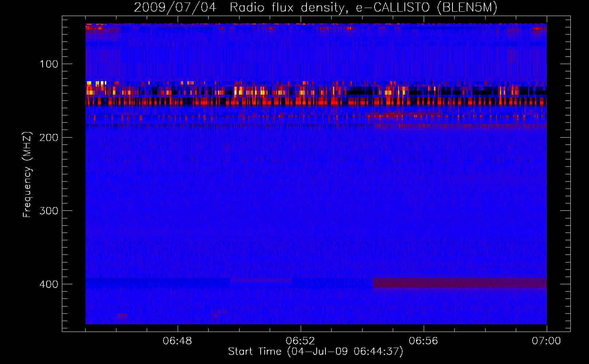The height and width of the screenshot is (364, 589).
Task: Click the '300' frequency tick label
Action: click(x=49, y=211)
